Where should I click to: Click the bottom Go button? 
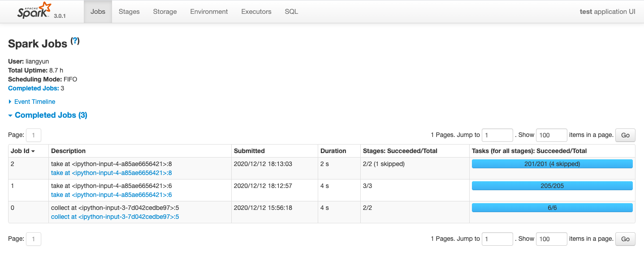pos(625,239)
